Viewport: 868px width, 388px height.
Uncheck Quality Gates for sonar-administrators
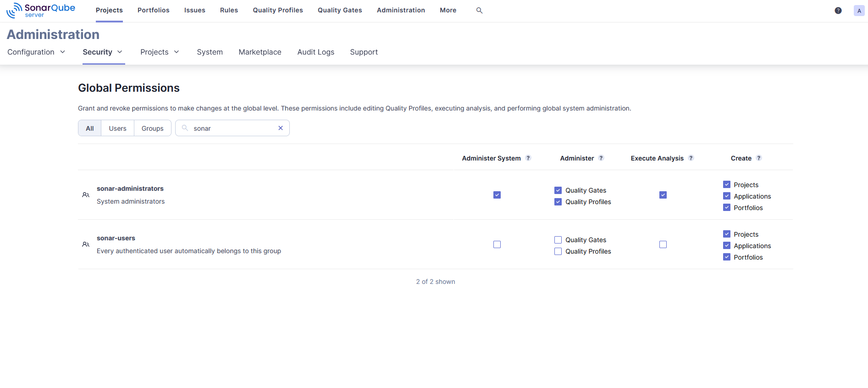point(558,190)
